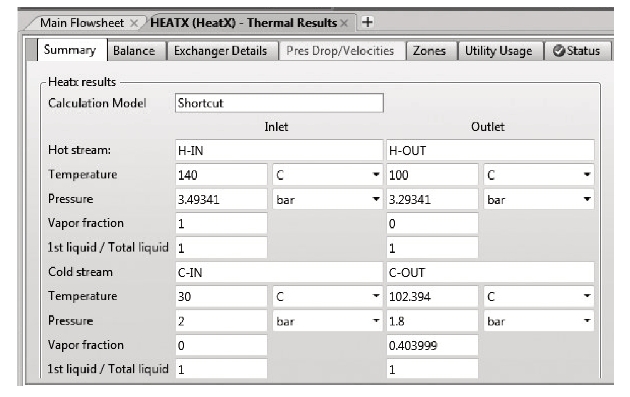The image size is (630, 397).
Task: Add a new tab with the plus icon
Action: tap(367, 22)
